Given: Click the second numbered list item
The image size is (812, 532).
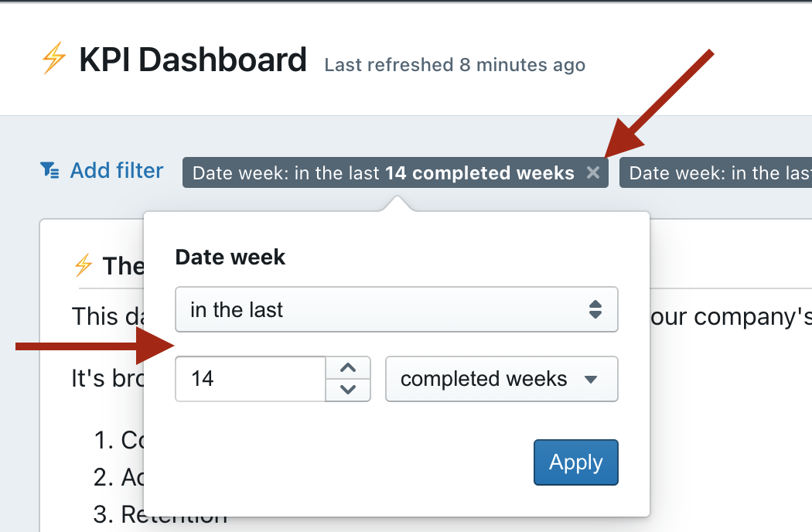Looking at the screenshot, I should tap(126, 477).
